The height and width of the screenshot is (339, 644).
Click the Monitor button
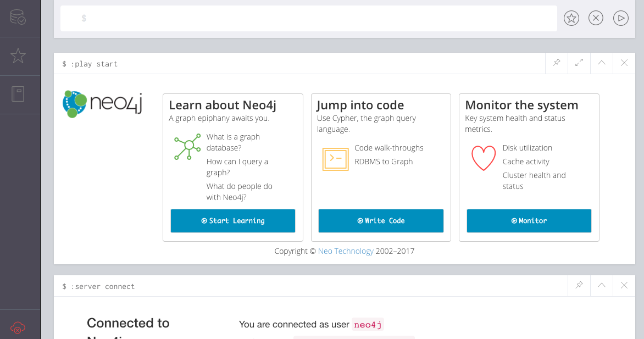529,221
